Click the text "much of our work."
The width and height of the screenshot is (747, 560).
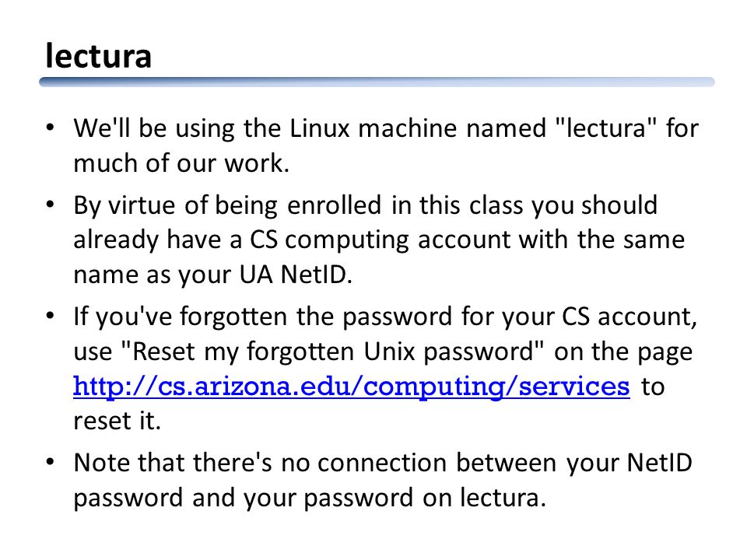[x=181, y=163]
